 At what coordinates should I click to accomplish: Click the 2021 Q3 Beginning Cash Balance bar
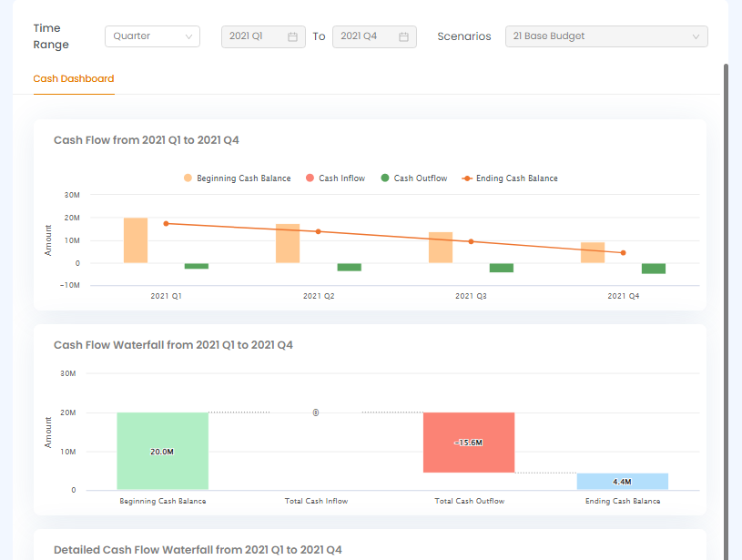441,248
